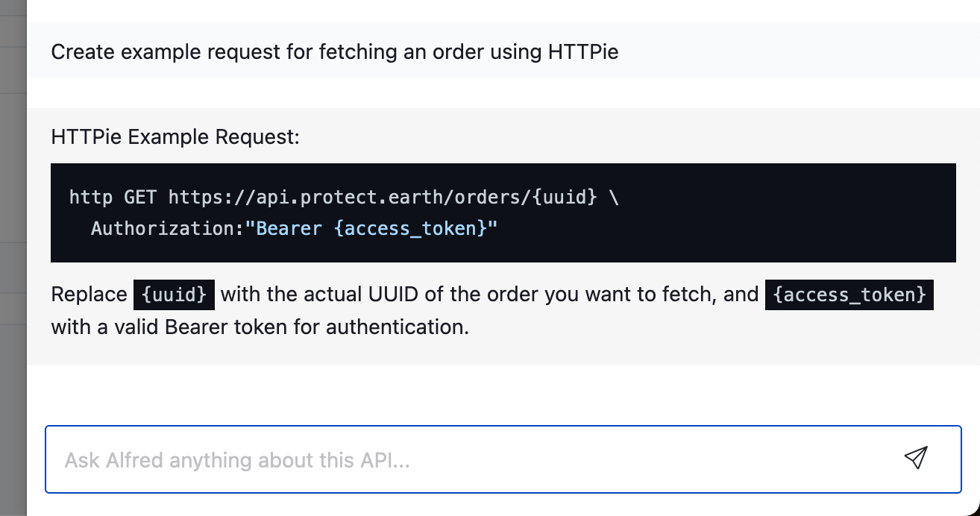Click the {uuid} placeholder inside the code URL
The width and height of the screenshot is (980, 516).
pyautogui.click(x=565, y=198)
